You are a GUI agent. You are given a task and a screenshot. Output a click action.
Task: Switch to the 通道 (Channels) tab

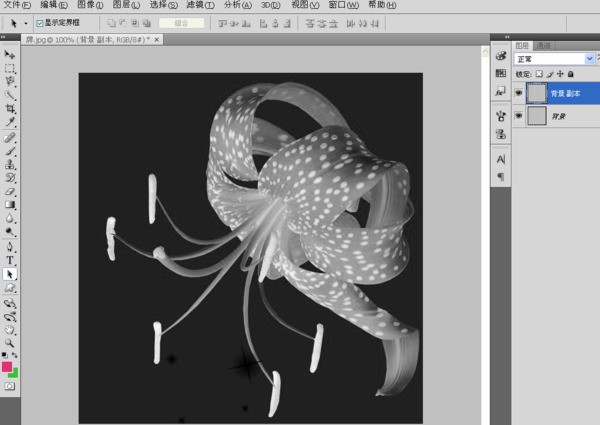pyautogui.click(x=543, y=45)
